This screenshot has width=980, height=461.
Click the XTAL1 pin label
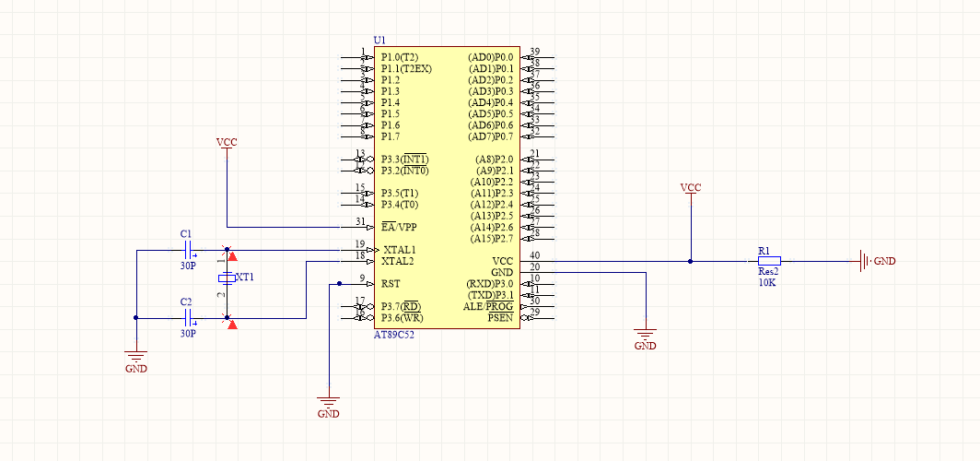click(x=400, y=250)
